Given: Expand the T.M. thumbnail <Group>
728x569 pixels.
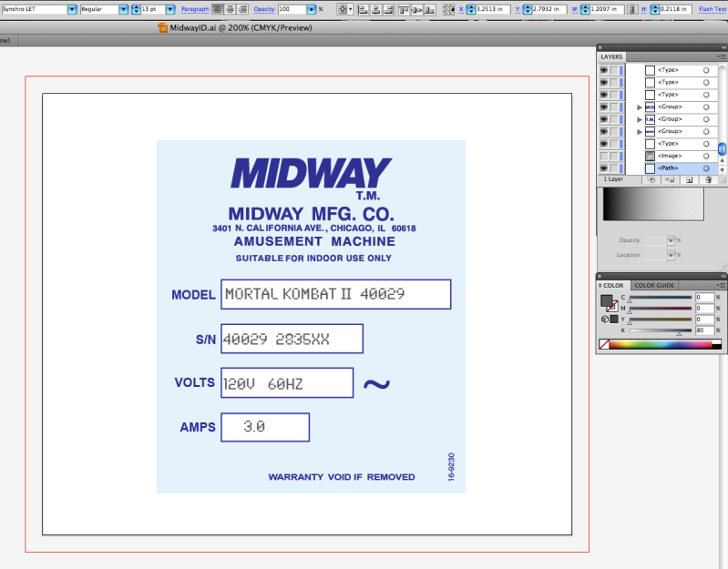Looking at the screenshot, I should tap(640, 119).
